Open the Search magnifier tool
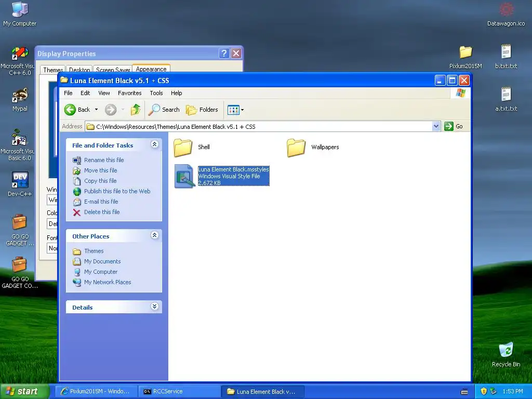Image resolution: width=532 pixels, height=399 pixels. click(x=164, y=110)
